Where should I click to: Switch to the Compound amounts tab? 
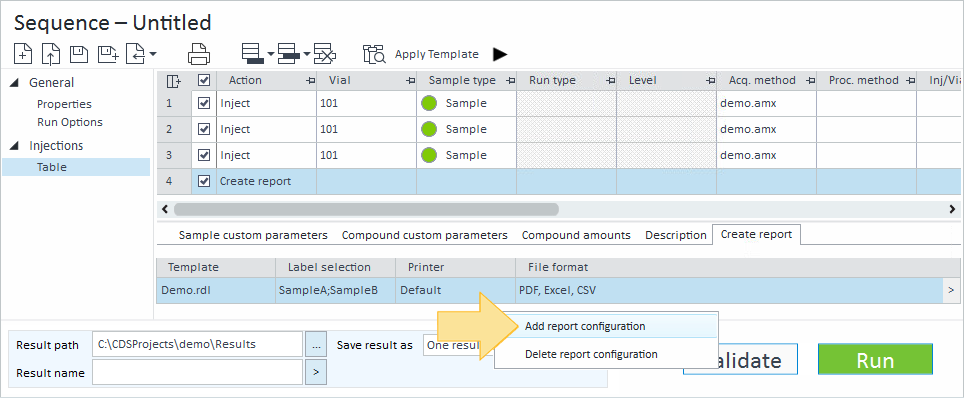[576, 235]
